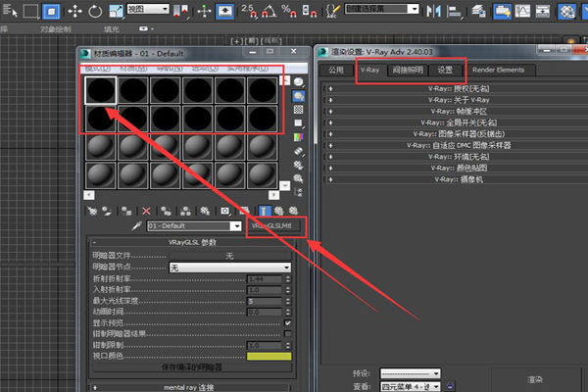The image size is (588, 392).
Task: Switch to the Render Elements tab
Action: pos(497,71)
